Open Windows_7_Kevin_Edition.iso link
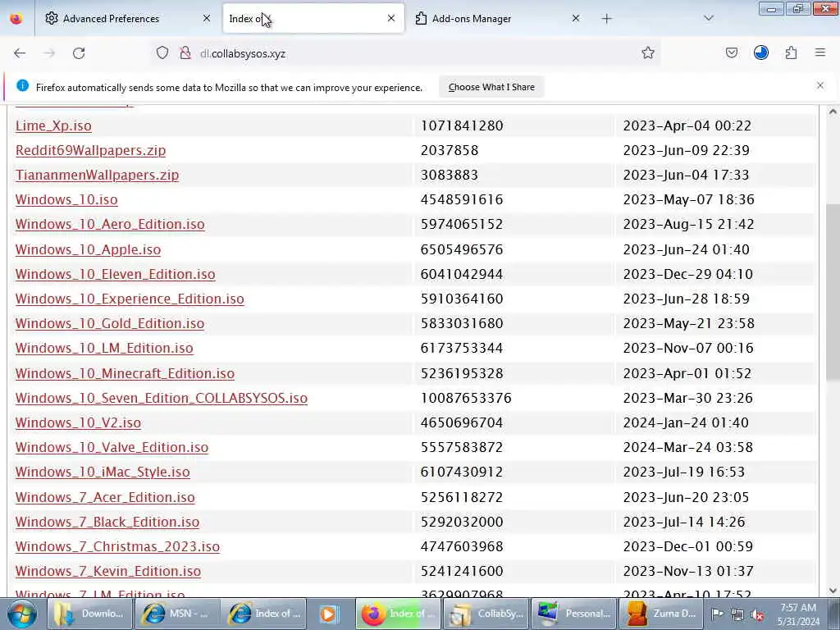 (108, 571)
